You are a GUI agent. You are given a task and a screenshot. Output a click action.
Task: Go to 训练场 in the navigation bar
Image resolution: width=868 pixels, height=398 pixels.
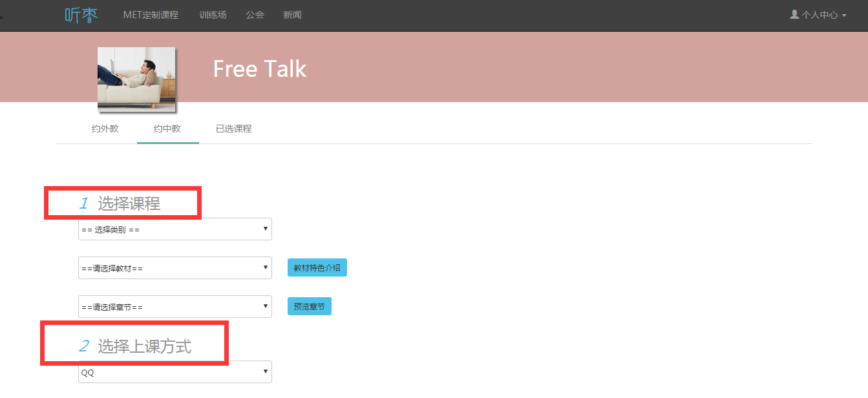pyautogui.click(x=213, y=15)
